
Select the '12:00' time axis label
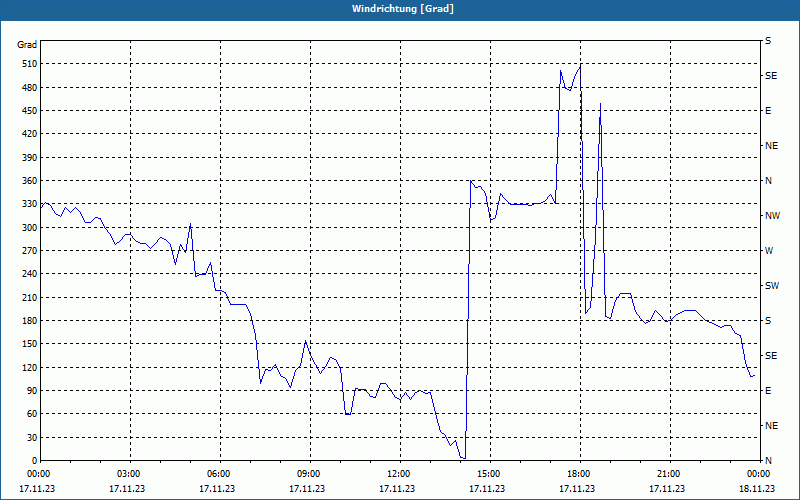click(x=400, y=474)
